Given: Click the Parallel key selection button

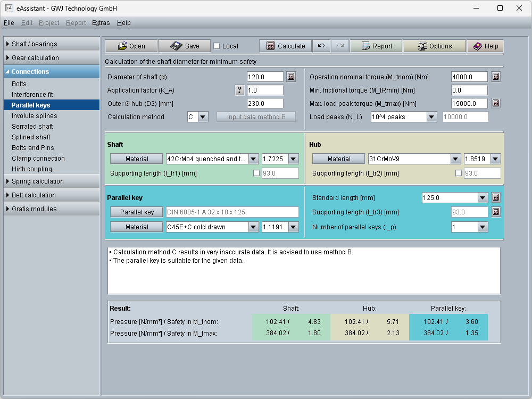Looking at the screenshot, I should point(137,212).
